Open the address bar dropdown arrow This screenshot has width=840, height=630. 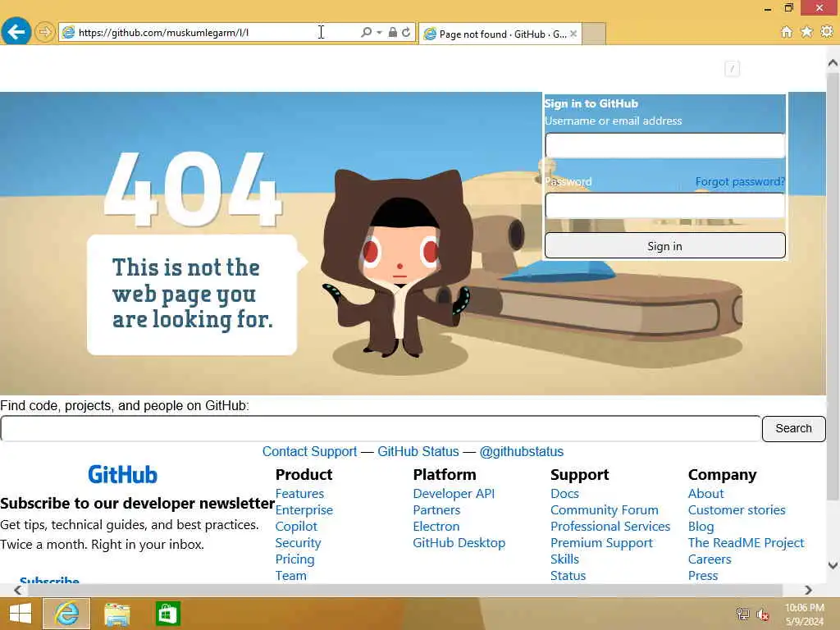click(x=379, y=32)
